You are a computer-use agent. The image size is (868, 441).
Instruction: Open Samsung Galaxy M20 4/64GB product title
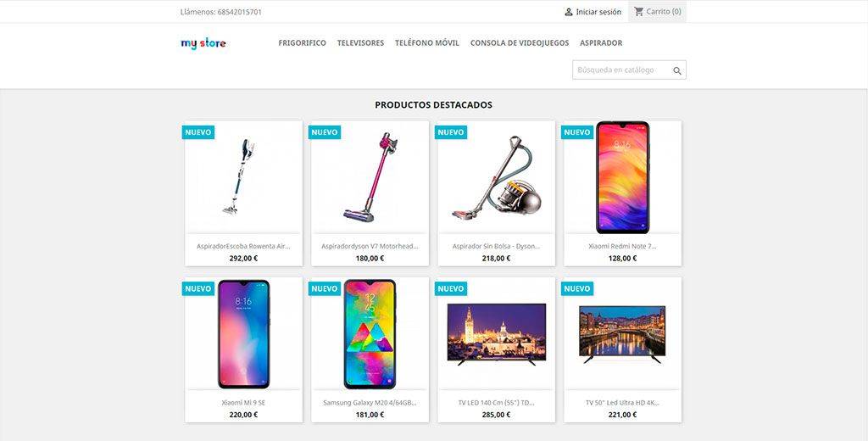pos(370,403)
